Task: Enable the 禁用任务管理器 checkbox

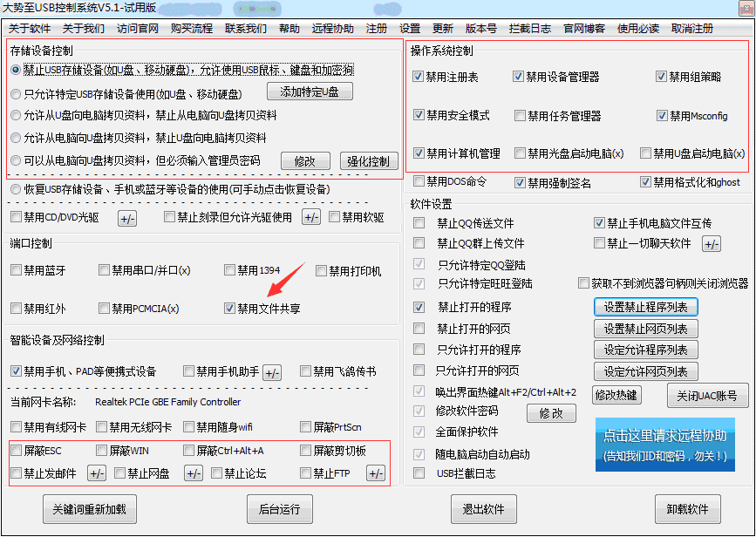Action: [x=520, y=116]
